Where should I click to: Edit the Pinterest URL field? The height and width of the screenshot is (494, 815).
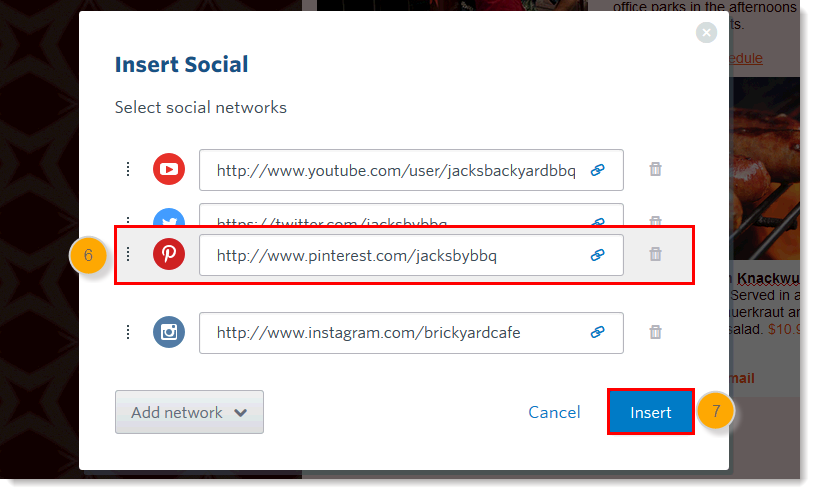point(411,255)
